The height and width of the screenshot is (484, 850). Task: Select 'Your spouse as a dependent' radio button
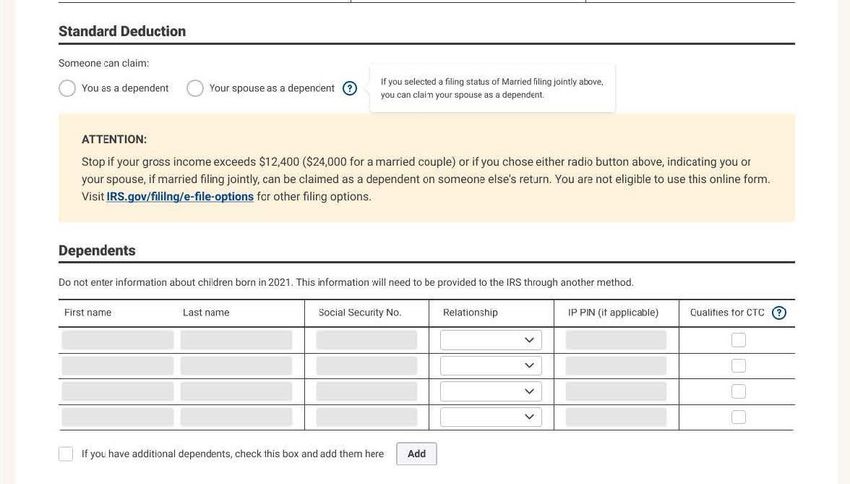[195, 88]
